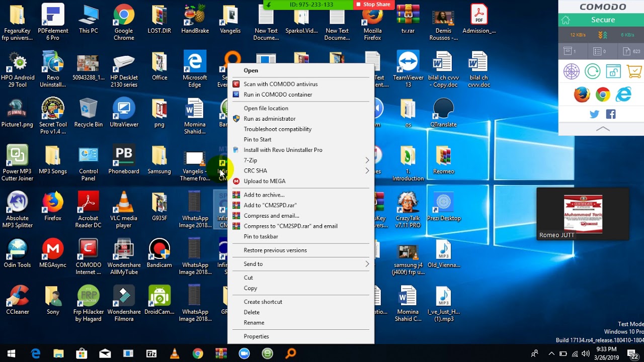Expand the CRC SHA submenu

301,170
